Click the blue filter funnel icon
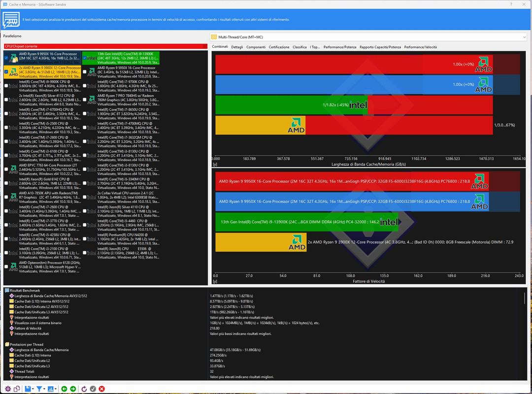 coord(39,389)
